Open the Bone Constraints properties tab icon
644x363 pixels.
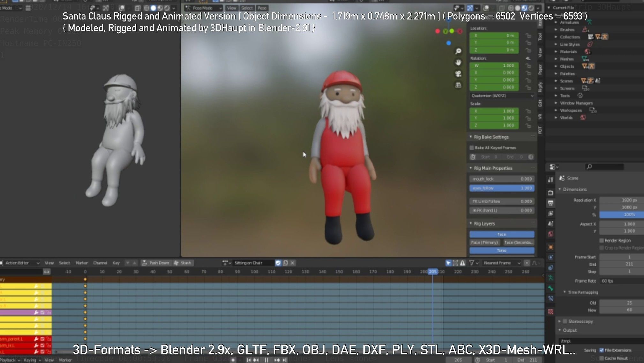pos(551,299)
